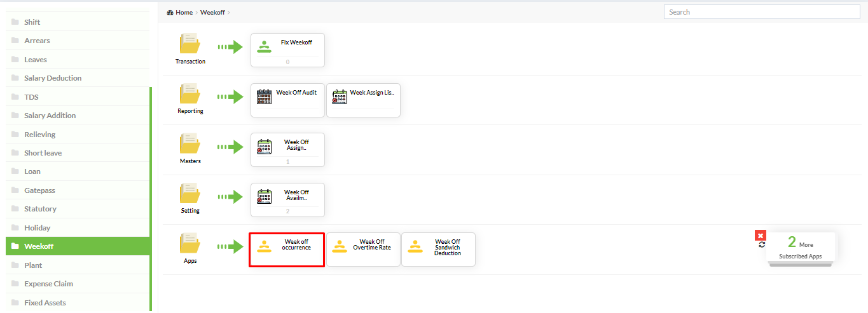Click the Week Assign List calendar icon

pos(340,97)
